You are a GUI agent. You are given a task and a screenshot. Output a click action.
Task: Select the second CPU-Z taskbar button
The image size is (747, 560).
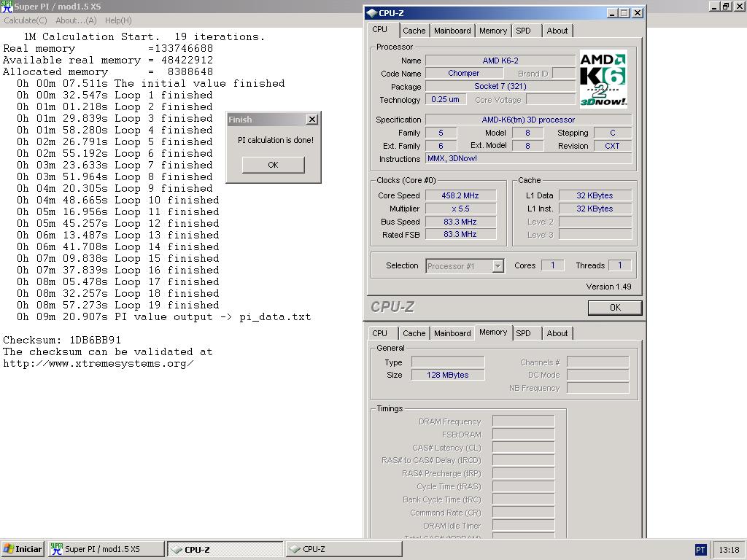click(x=344, y=549)
